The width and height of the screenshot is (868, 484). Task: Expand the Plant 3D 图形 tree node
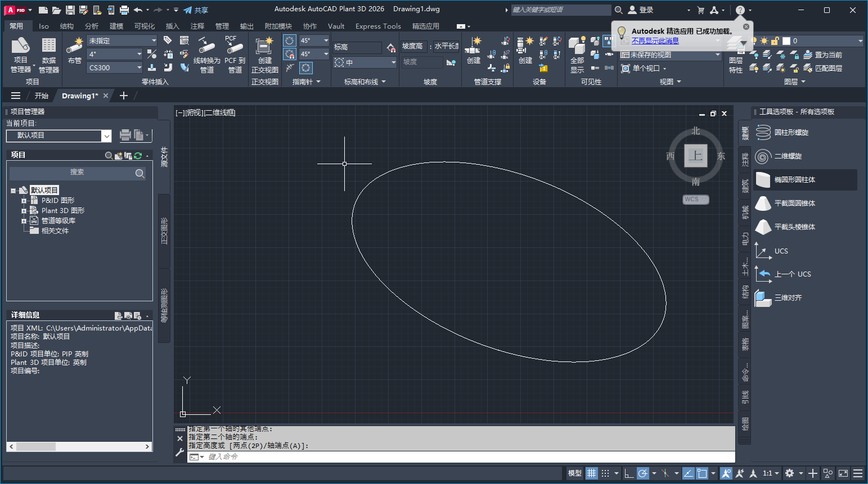24,211
